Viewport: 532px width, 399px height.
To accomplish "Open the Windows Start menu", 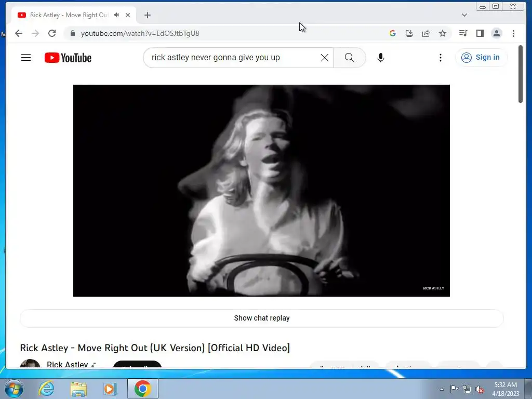I will pyautogui.click(x=14, y=389).
